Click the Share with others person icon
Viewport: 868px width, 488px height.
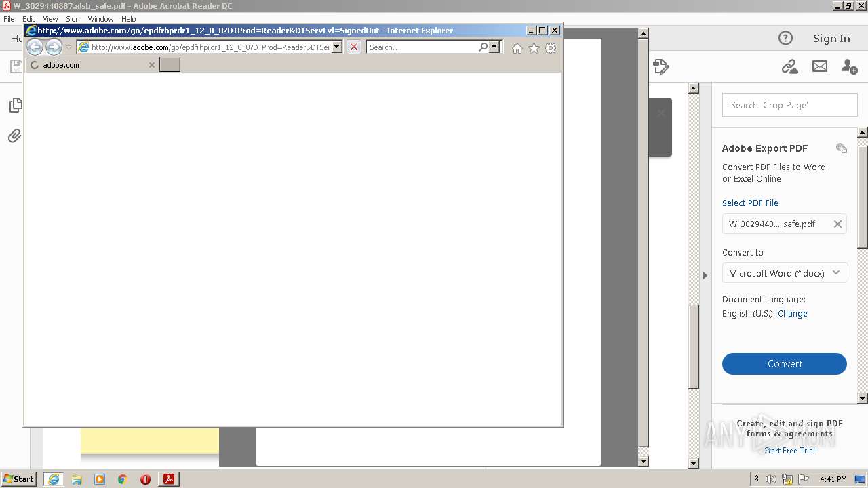point(849,66)
